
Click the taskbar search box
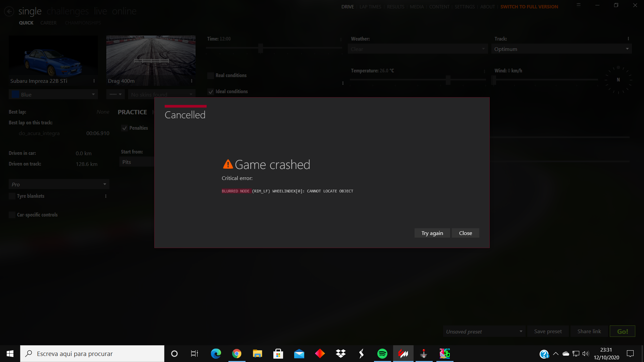coord(92,354)
